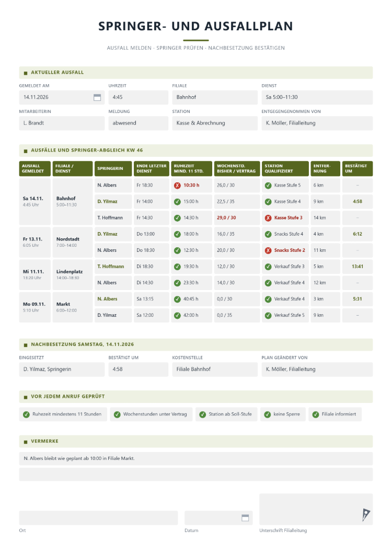Click green check beside Snacks Stufe 4
This screenshot has height=554, width=392.
coord(268,234)
